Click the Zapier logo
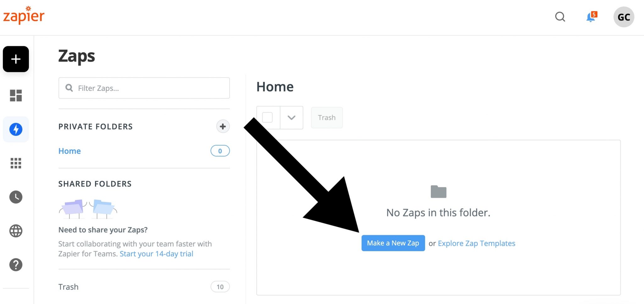644x304 pixels. pyautogui.click(x=24, y=16)
